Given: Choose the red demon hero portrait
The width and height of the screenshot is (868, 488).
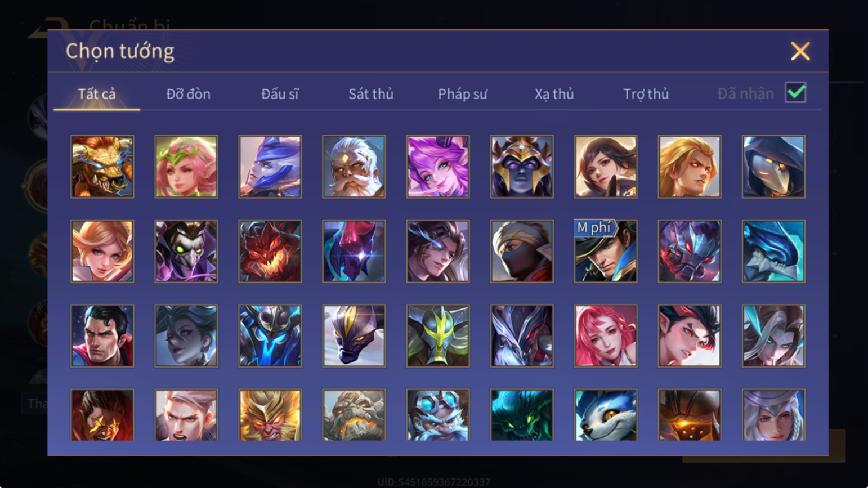Looking at the screenshot, I should 270,251.
